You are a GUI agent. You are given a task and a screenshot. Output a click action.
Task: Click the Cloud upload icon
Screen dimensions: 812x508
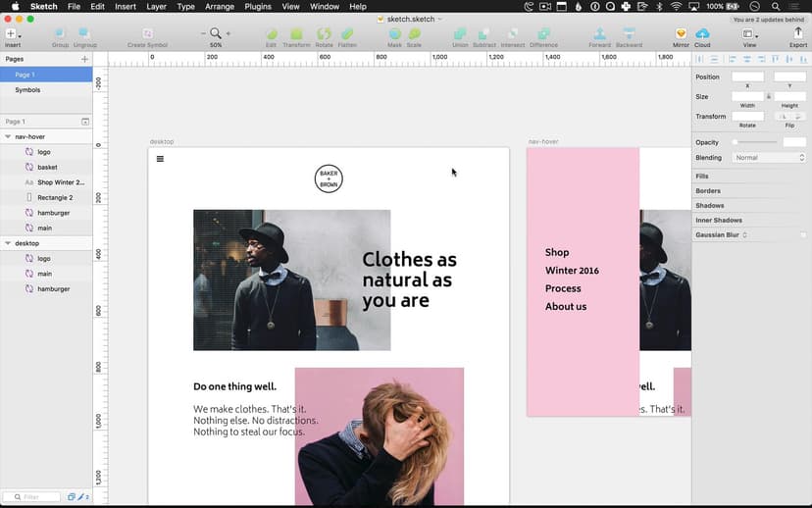[x=702, y=35]
